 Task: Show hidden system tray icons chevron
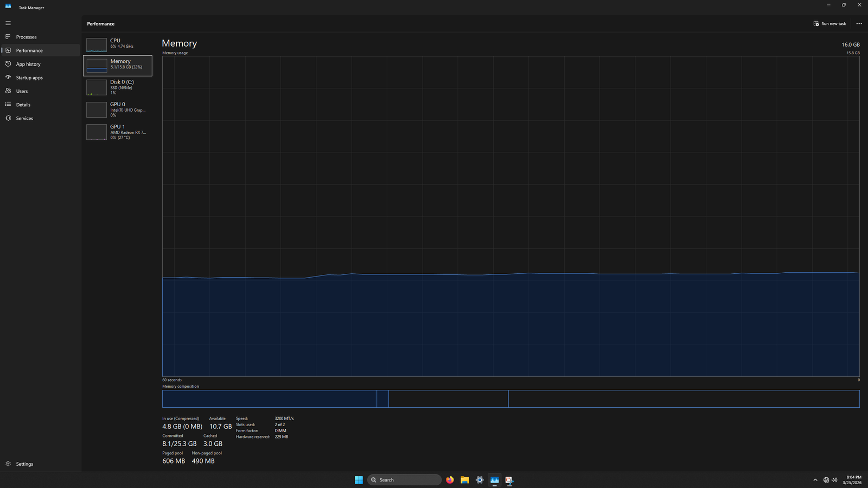tap(815, 480)
